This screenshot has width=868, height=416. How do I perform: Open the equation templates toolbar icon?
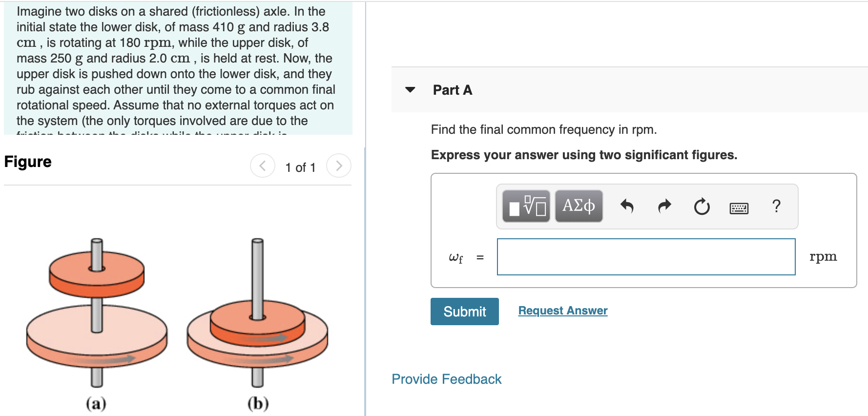coord(526,206)
